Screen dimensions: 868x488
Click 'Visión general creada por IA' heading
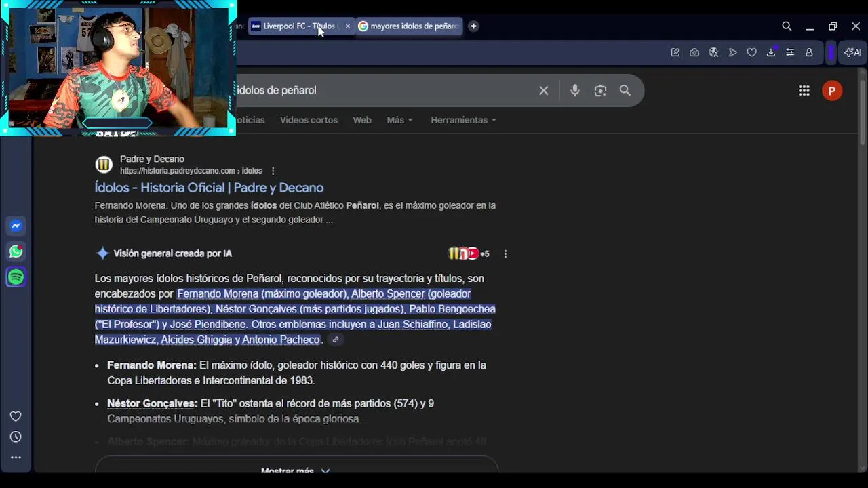172,253
